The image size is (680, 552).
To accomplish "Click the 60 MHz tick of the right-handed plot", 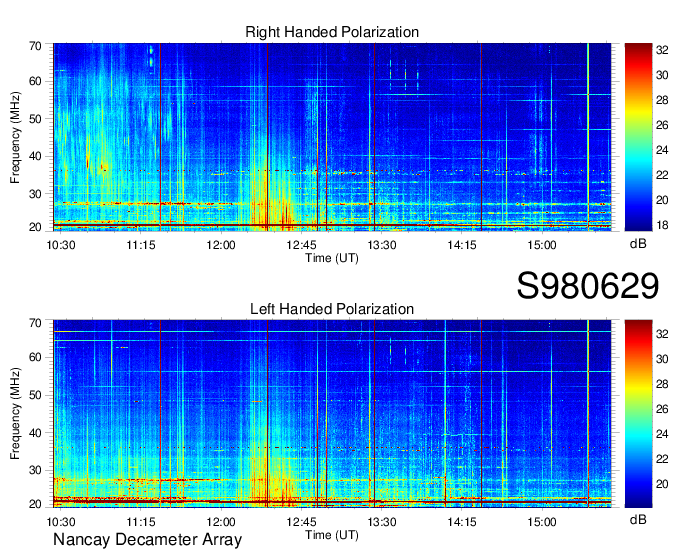I will pyautogui.click(x=36, y=81).
